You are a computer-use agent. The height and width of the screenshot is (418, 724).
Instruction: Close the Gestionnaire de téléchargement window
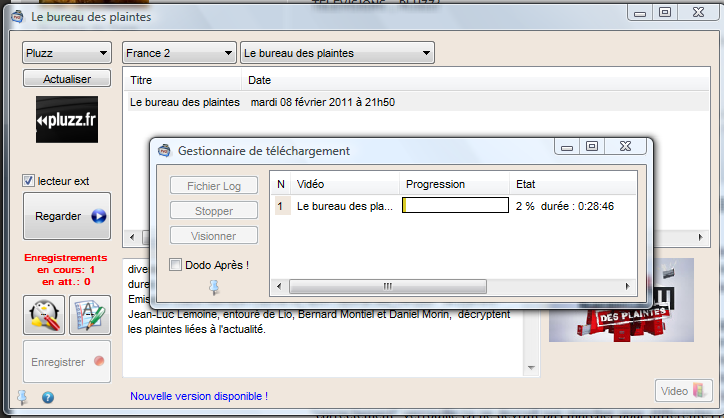[x=625, y=146]
